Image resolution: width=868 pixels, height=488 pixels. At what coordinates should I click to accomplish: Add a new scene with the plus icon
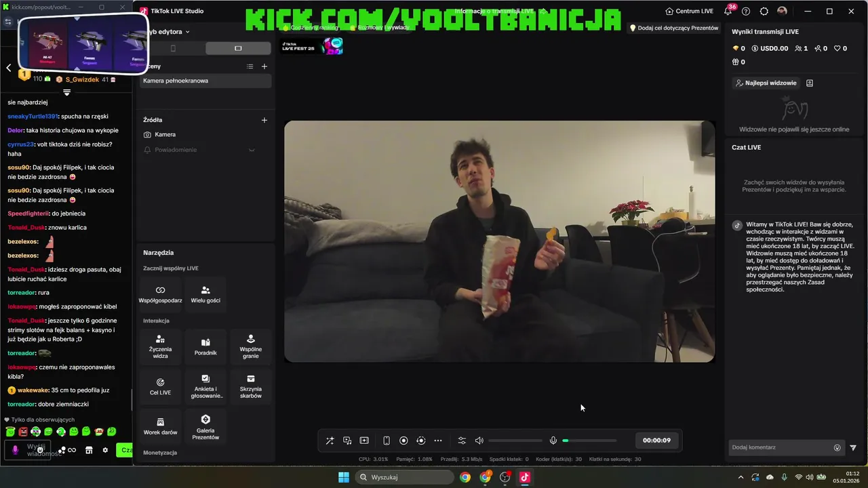pyautogui.click(x=264, y=66)
